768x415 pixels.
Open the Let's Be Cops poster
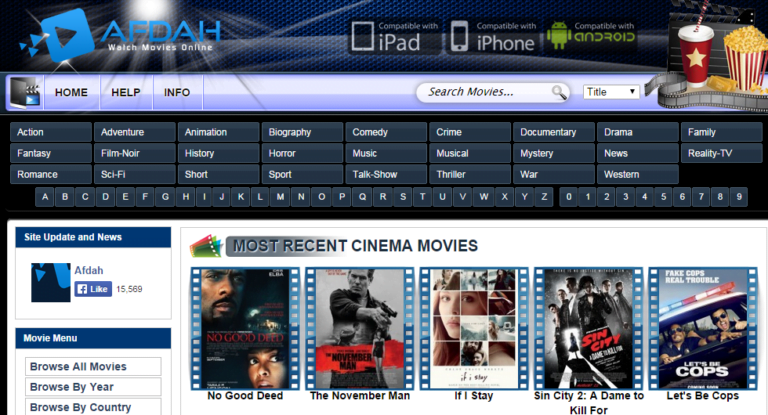pyautogui.click(x=701, y=327)
